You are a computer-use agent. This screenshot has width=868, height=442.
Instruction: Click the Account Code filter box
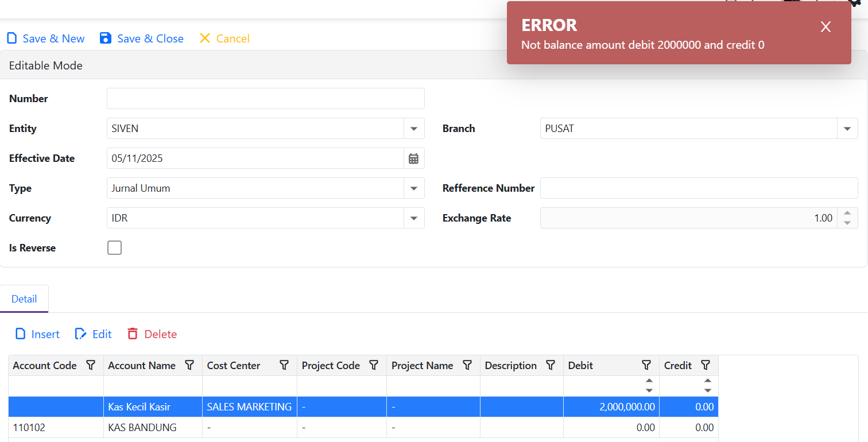56,386
